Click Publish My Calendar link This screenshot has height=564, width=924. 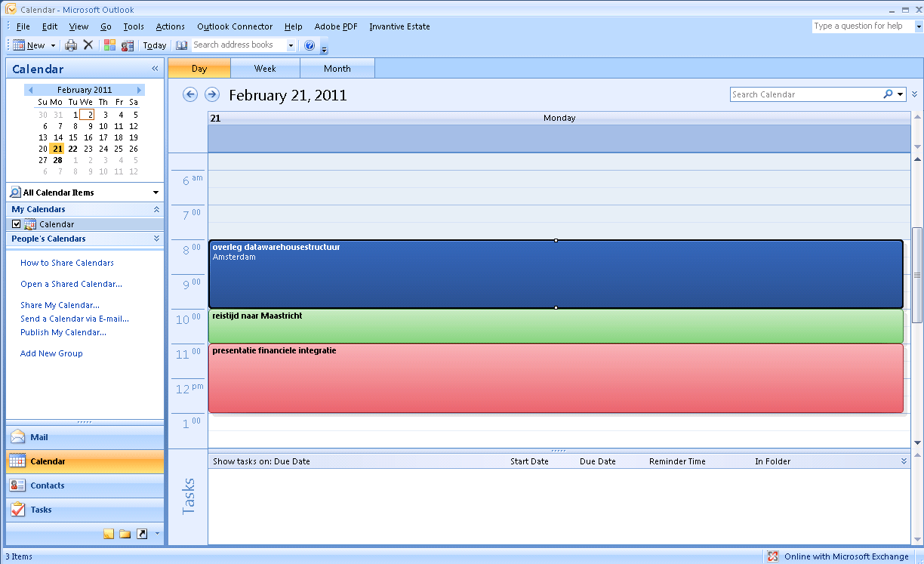[x=63, y=332]
